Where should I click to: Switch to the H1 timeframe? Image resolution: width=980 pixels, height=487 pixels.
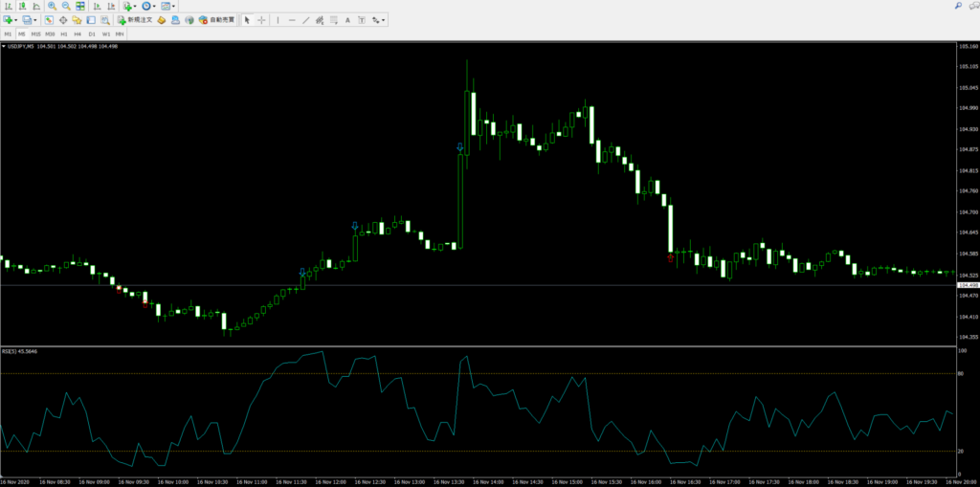coord(63,33)
